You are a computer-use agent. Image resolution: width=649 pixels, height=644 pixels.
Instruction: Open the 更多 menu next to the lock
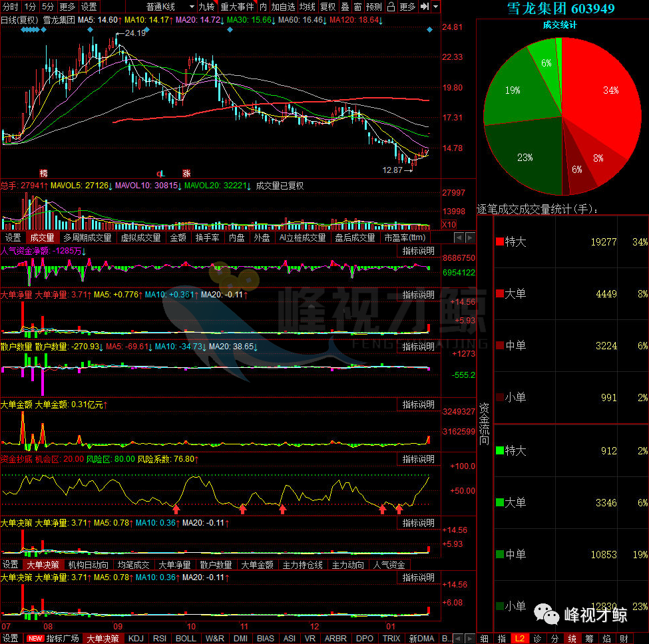(407, 7)
